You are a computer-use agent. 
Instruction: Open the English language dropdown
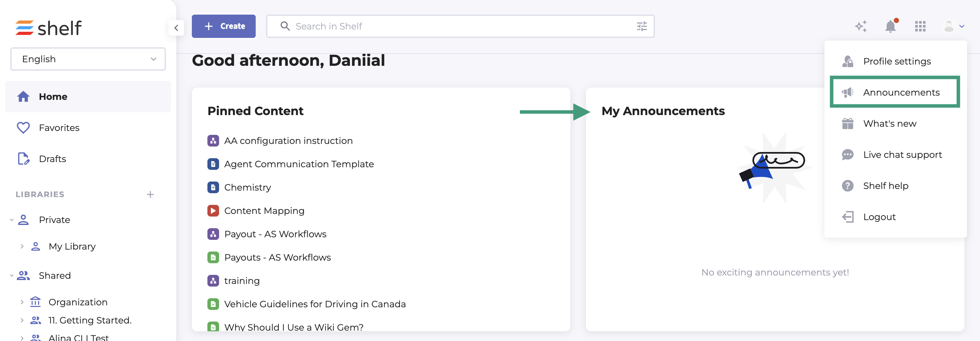[x=88, y=59]
